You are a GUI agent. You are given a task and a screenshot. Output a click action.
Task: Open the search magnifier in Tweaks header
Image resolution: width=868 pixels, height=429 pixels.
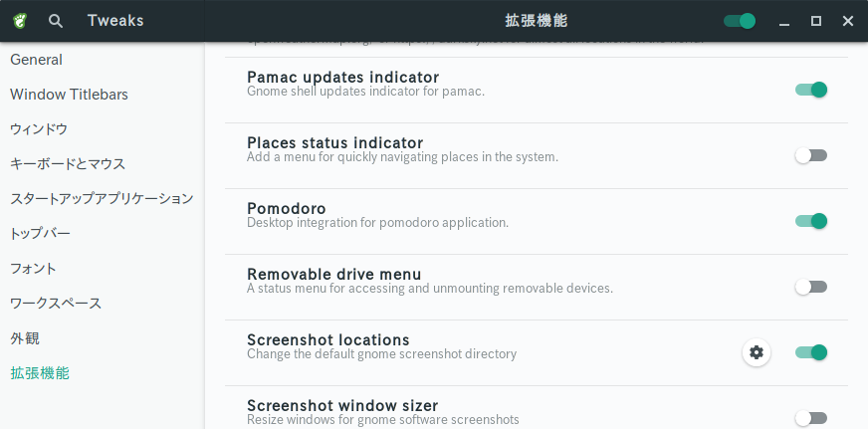(x=56, y=21)
